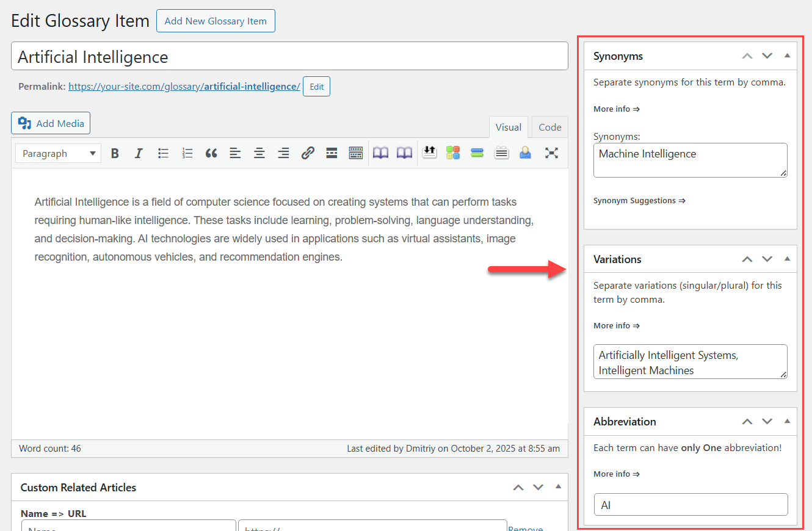The image size is (812, 531).
Task: Open Synonyms More info link
Action: click(617, 109)
